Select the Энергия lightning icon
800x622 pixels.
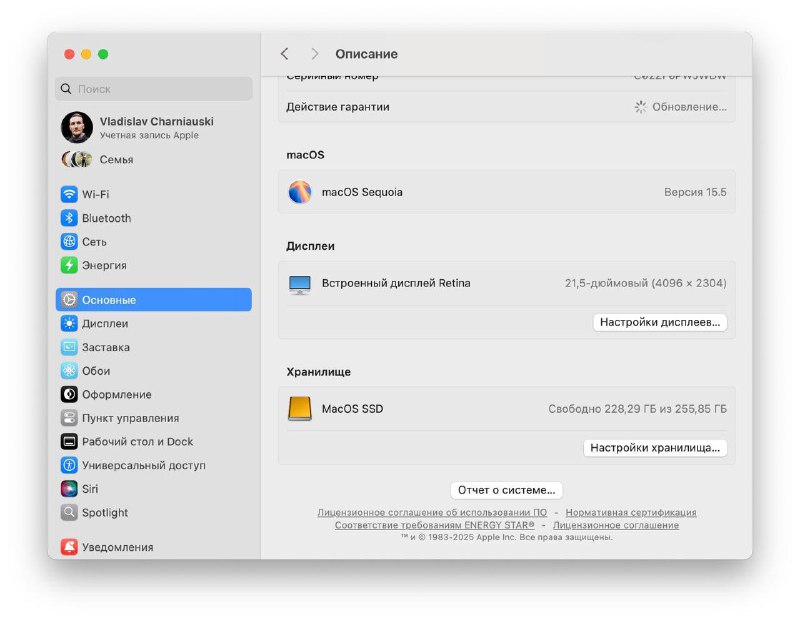tap(69, 265)
